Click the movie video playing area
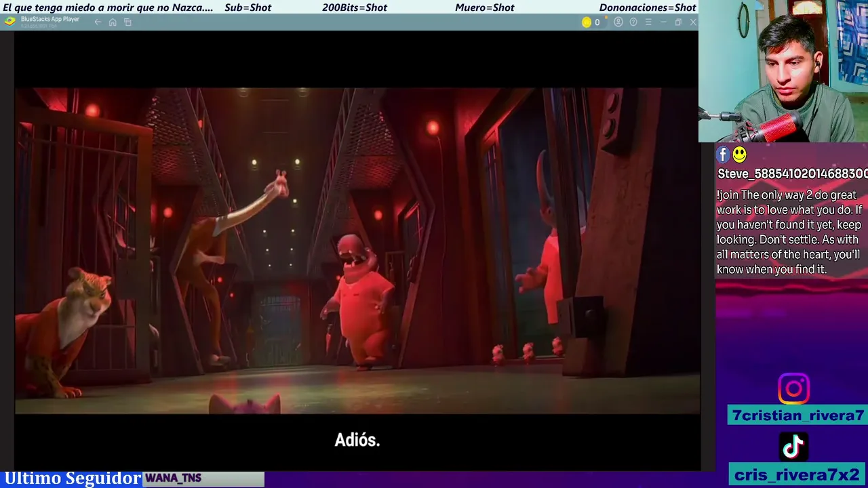This screenshot has height=488, width=868. coord(357,251)
